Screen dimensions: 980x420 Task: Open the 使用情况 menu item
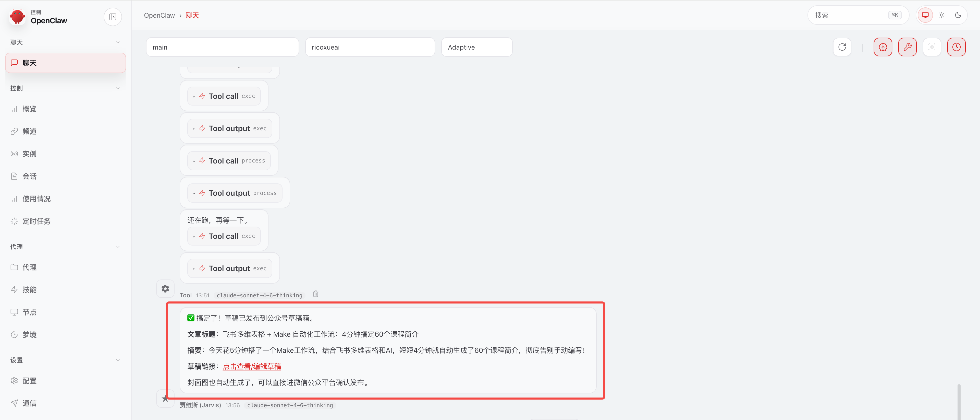coord(36,199)
